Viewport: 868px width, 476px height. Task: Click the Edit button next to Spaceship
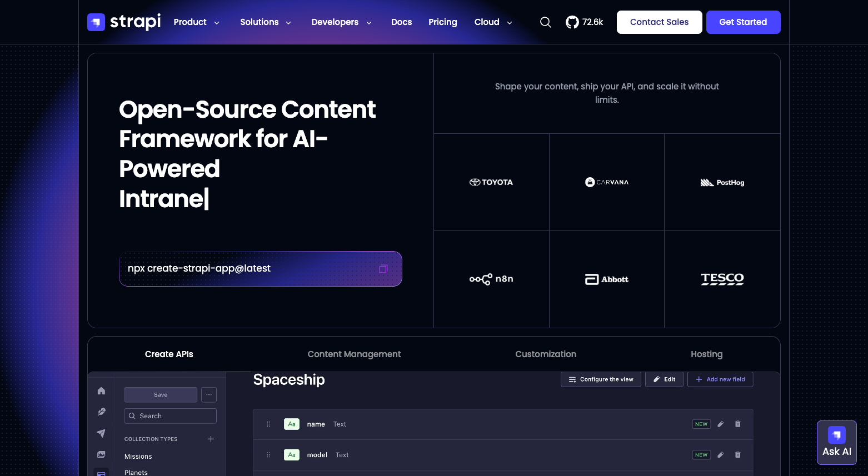(664, 379)
